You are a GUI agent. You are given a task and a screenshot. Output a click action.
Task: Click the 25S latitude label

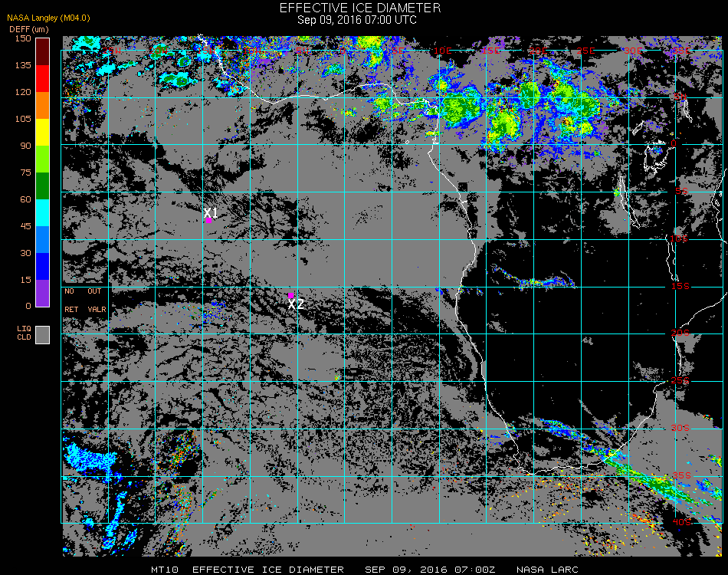[680, 381]
